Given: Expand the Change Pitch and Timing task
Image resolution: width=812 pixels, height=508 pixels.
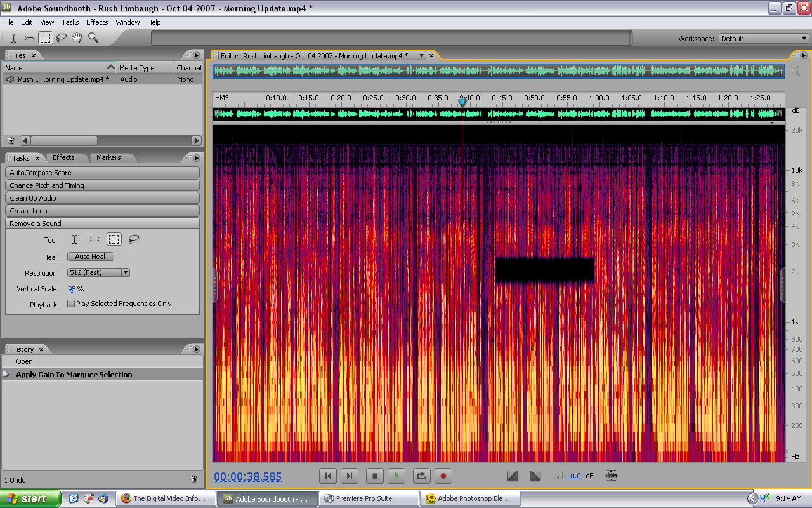Looking at the screenshot, I should point(102,185).
